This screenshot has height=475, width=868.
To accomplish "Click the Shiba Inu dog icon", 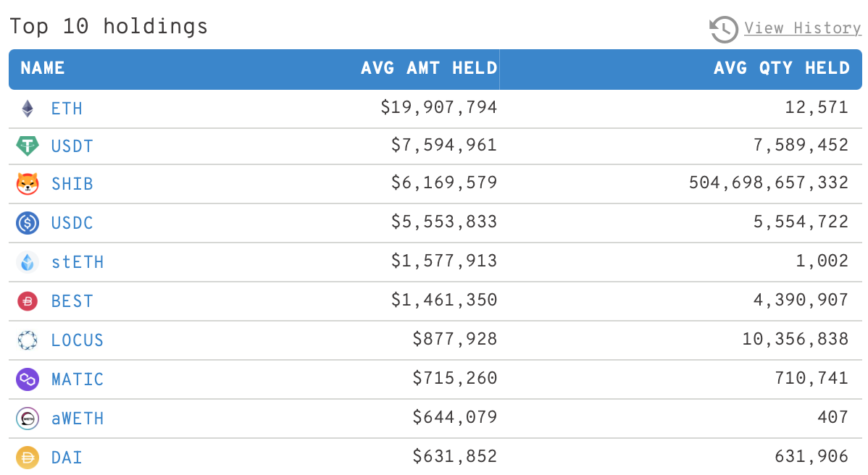I will point(27,184).
